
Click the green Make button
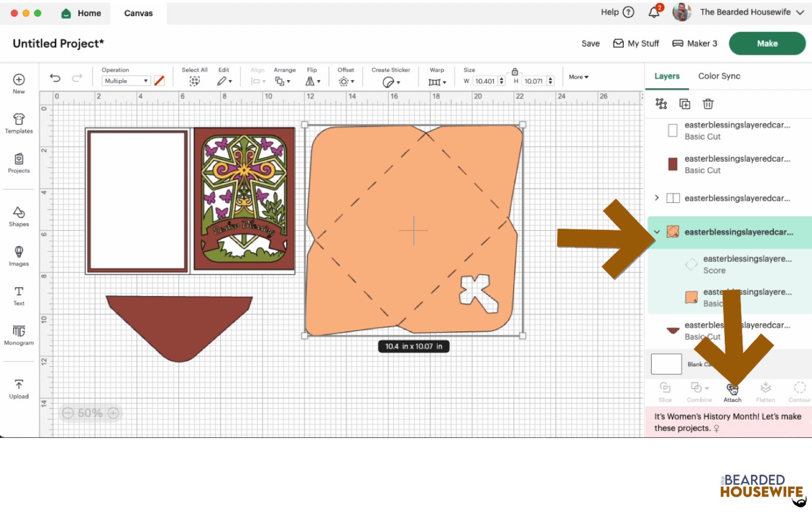(x=767, y=44)
